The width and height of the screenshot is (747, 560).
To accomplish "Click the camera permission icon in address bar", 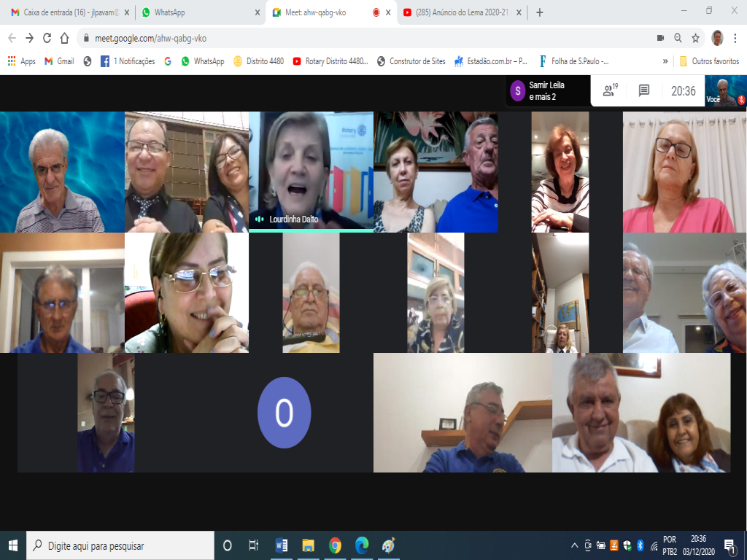I will tap(660, 38).
